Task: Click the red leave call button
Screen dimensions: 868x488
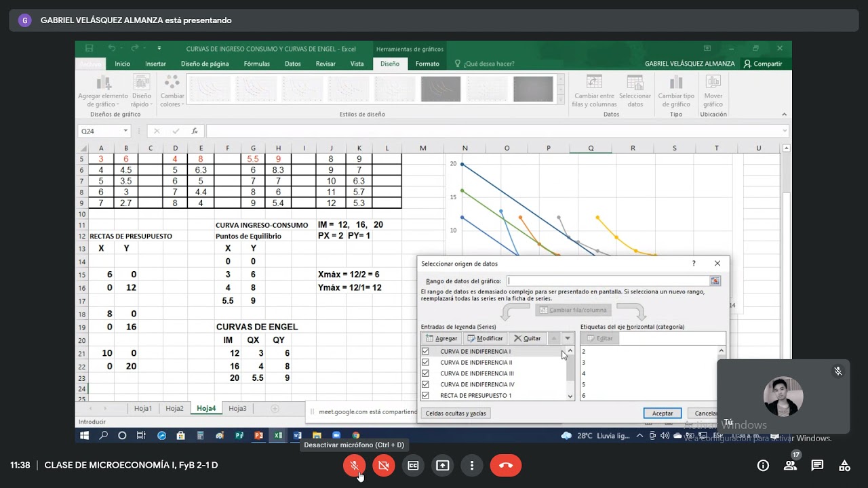Action: (505, 465)
